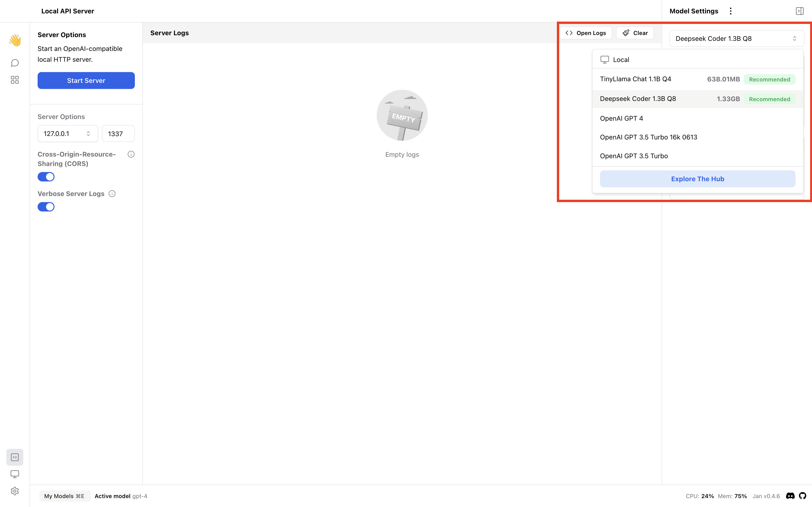Disable the CORS toggle switch
Viewport: 812px width, 507px height.
tap(46, 177)
